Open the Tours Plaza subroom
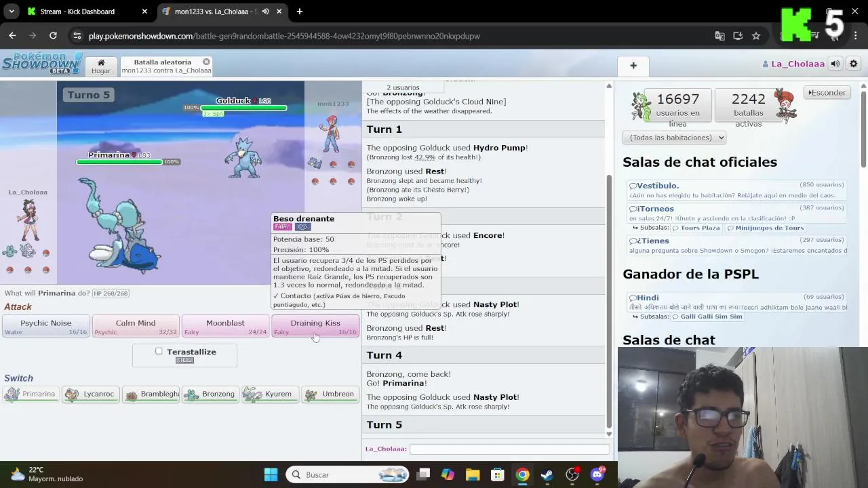 (x=696, y=228)
